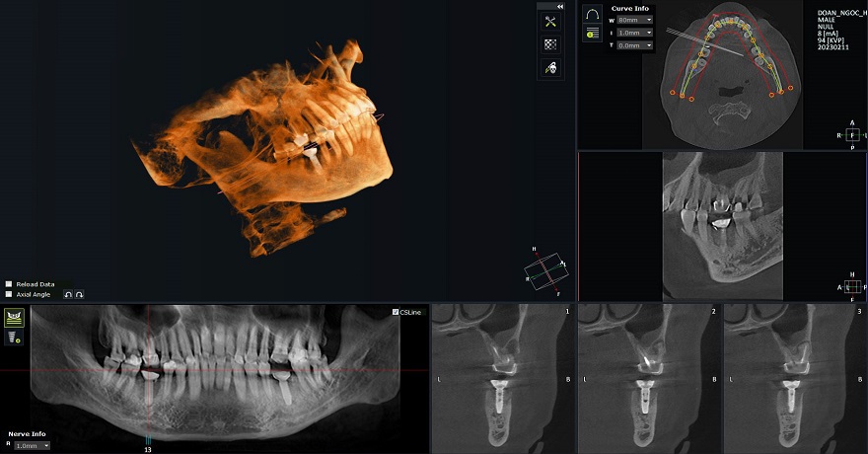Image resolution: width=868 pixels, height=454 pixels.
Task: Select the panoramic jaw view icon
Action: (14, 317)
